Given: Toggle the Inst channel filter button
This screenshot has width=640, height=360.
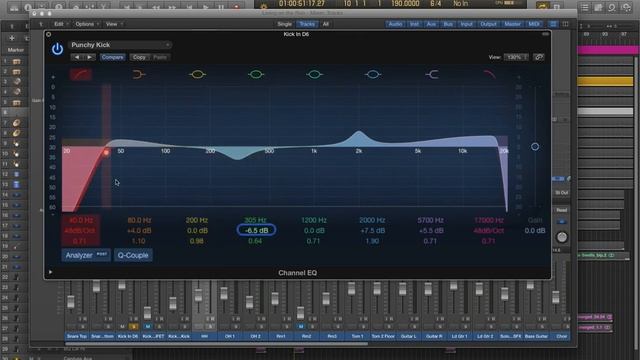Looking at the screenshot, I should [414, 24].
